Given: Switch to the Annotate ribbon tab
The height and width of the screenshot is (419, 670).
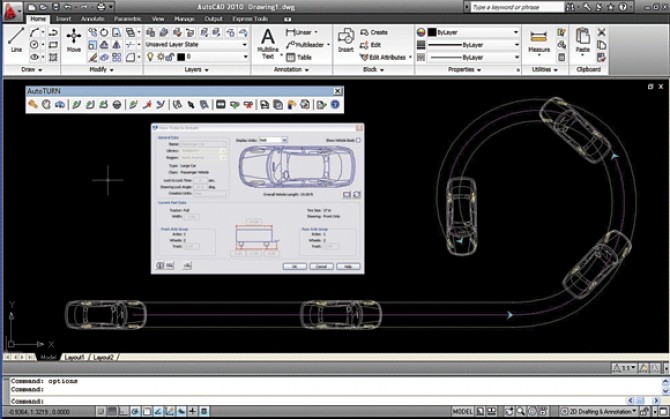Looking at the screenshot, I should tap(92, 19).
